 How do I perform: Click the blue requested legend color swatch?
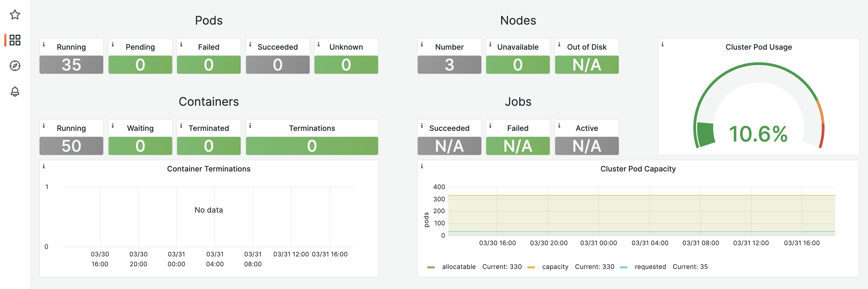tap(623, 267)
